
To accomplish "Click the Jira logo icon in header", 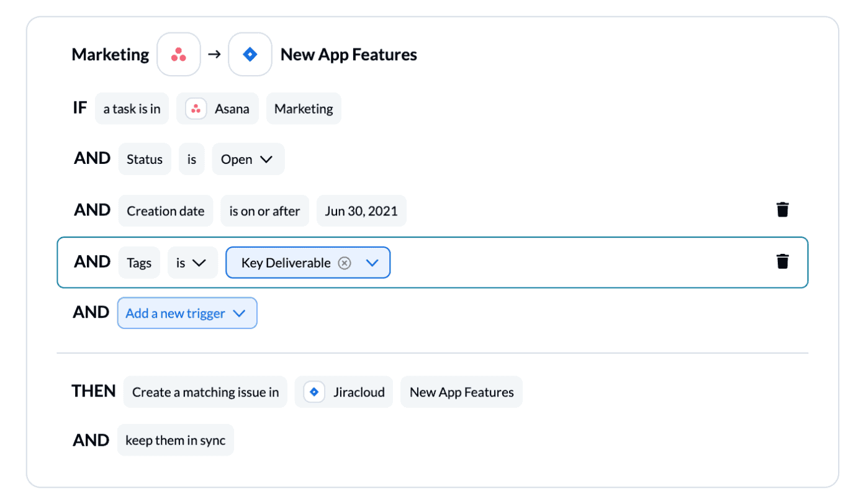I will click(250, 55).
